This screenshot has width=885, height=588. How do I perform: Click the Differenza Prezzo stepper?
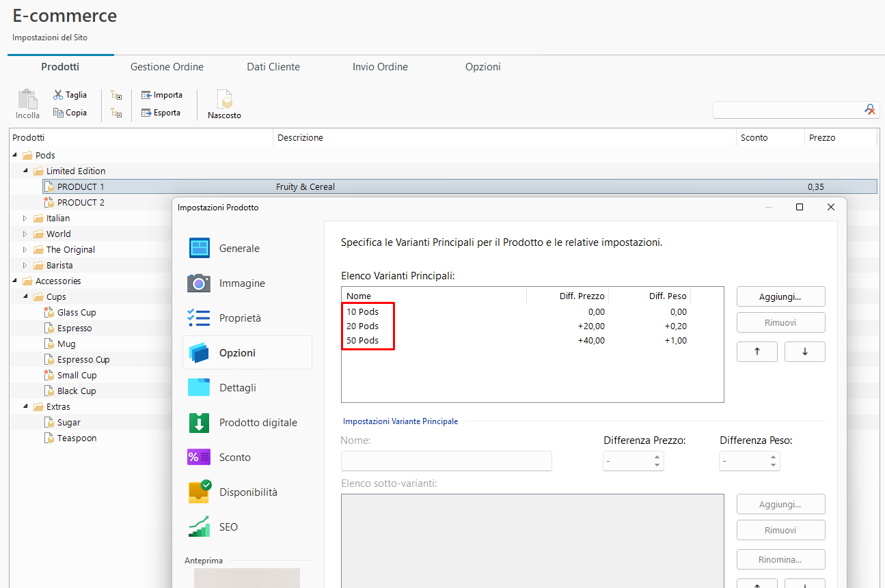[x=633, y=461]
